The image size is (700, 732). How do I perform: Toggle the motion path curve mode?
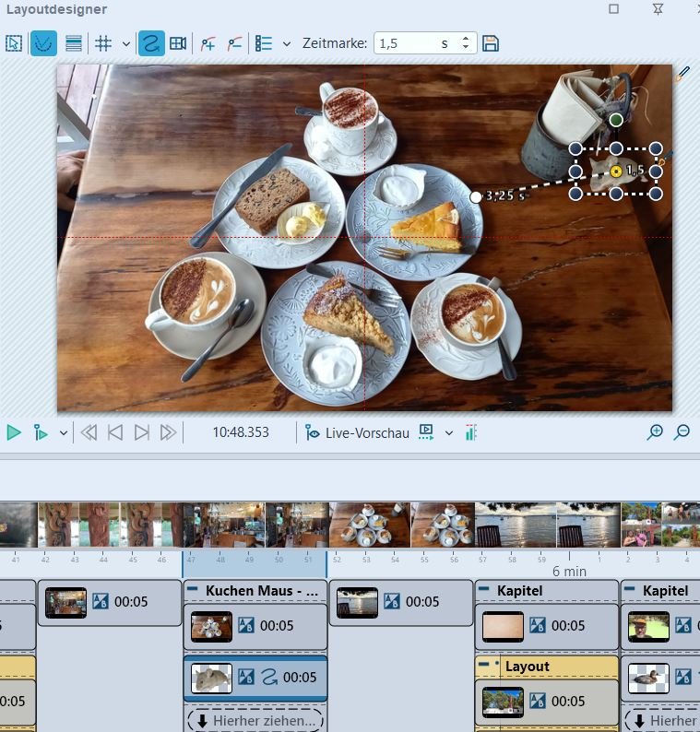tap(43, 43)
